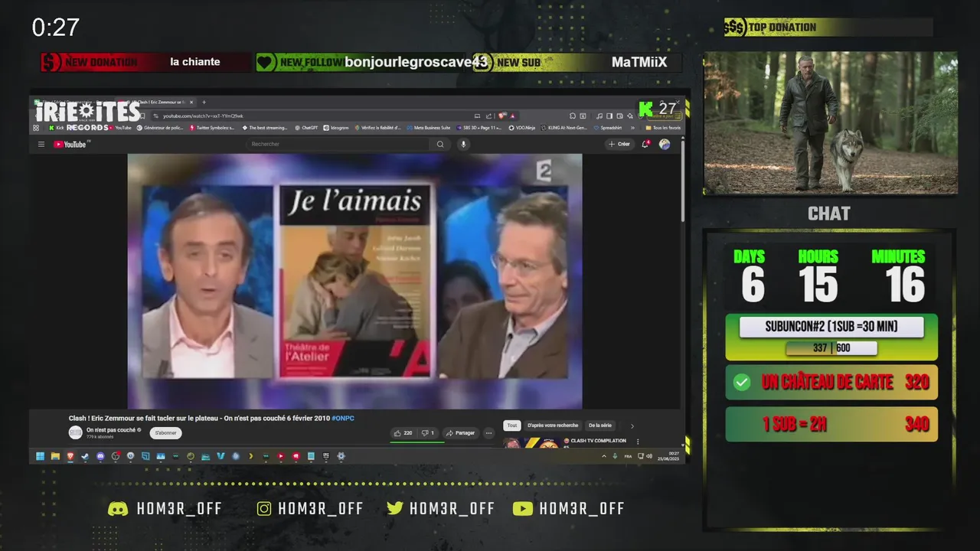Open YouTube notifications bell

tap(645, 144)
